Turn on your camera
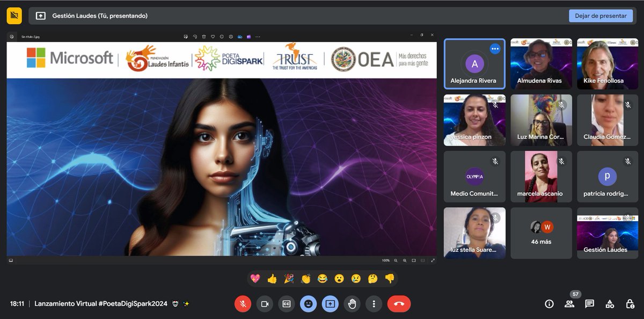Viewport: 644px width, 319px height. [265, 303]
